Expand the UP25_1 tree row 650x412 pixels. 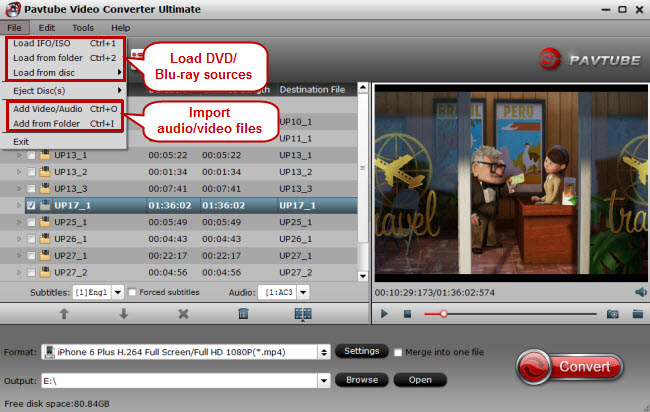19,222
